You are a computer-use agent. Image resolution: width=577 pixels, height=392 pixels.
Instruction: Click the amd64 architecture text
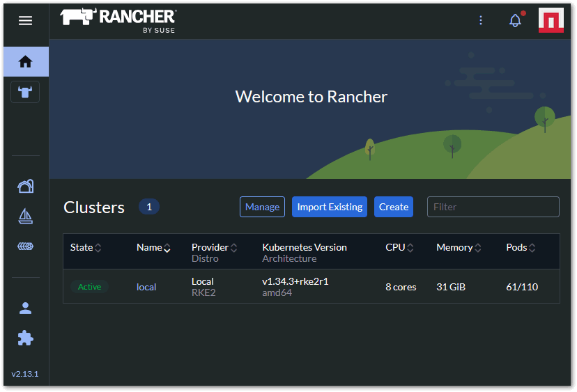(277, 292)
